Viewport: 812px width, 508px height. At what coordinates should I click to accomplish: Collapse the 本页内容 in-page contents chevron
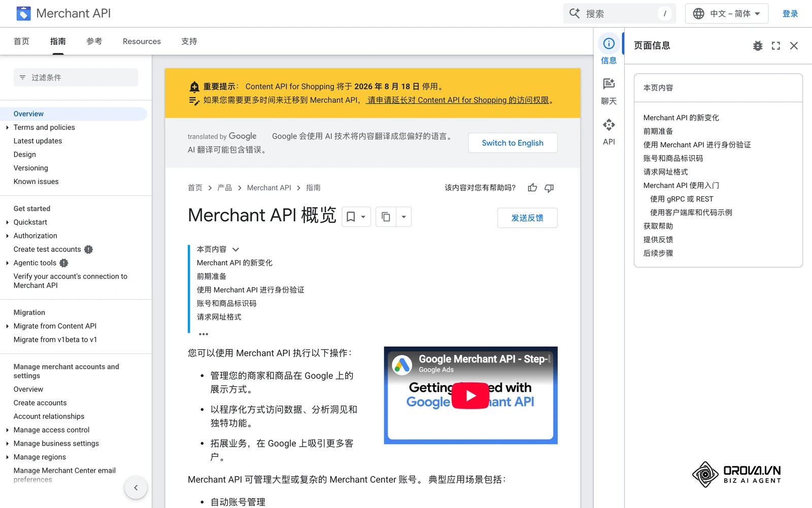point(235,249)
